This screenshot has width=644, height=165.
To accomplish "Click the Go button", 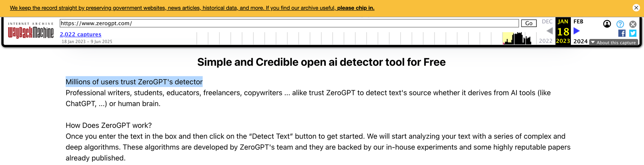I will pyautogui.click(x=529, y=23).
